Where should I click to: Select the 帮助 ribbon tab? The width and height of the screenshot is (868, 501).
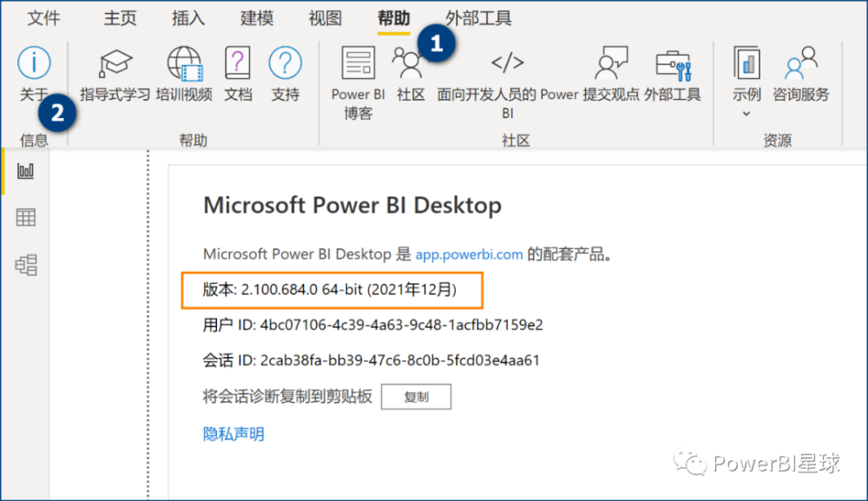pyautogui.click(x=393, y=18)
